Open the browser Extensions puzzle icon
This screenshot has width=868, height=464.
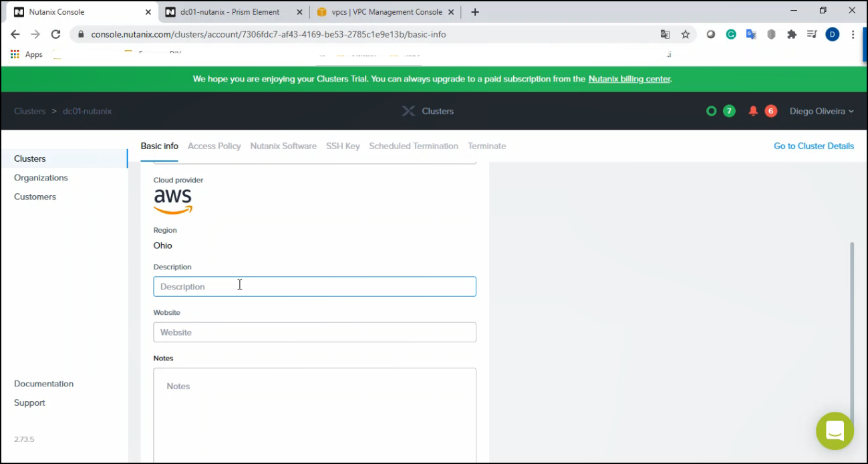tap(792, 34)
